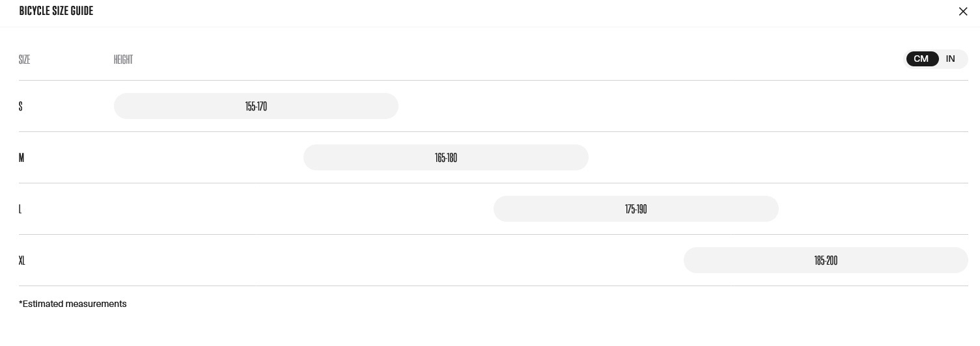Screen dimensions: 980x346
Task: Click the SIZE column header
Action: point(25,59)
